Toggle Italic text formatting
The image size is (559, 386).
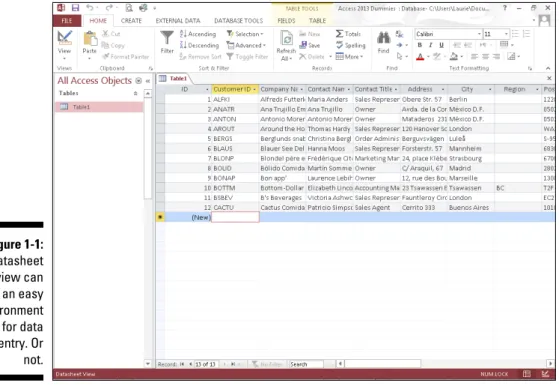[431, 45]
